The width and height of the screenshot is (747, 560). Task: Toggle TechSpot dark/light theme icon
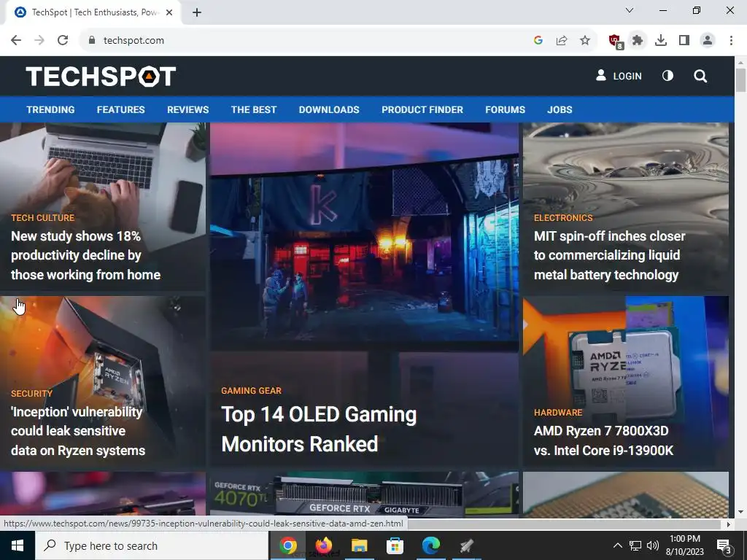pos(668,76)
